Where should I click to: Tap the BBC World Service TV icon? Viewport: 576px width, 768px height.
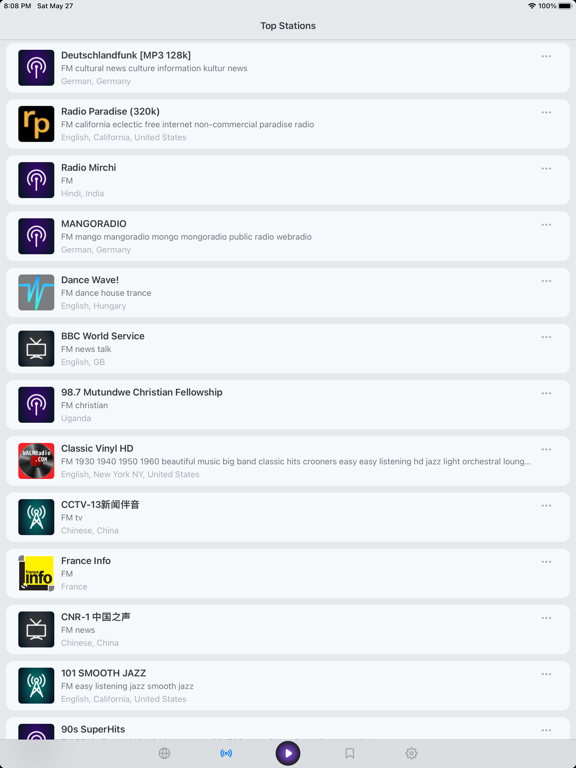tap(36, 349)
